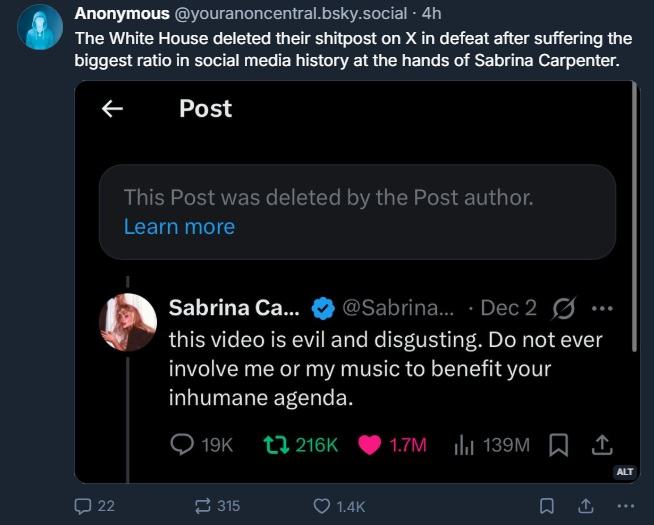The width and height of the screenshot is (654, 525).
Task: Click the Grok icon beside Dec 2
Action: (564, 307)
